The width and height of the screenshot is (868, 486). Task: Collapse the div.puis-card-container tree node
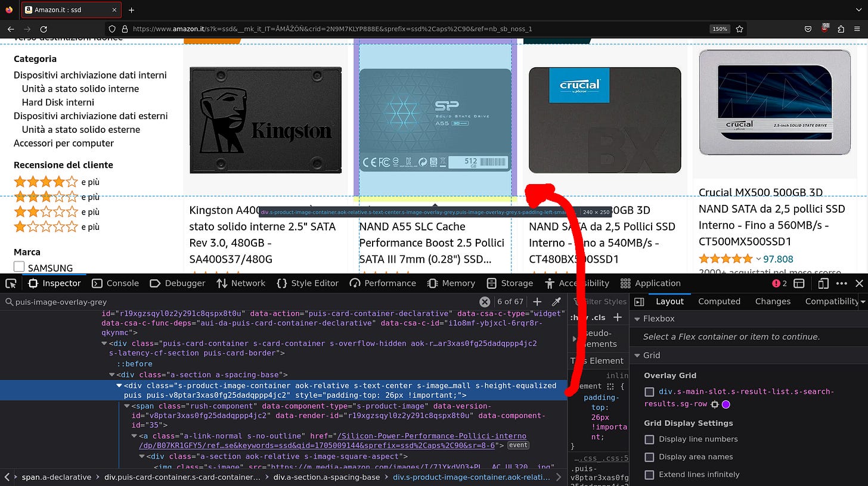[x=104, y=343]
